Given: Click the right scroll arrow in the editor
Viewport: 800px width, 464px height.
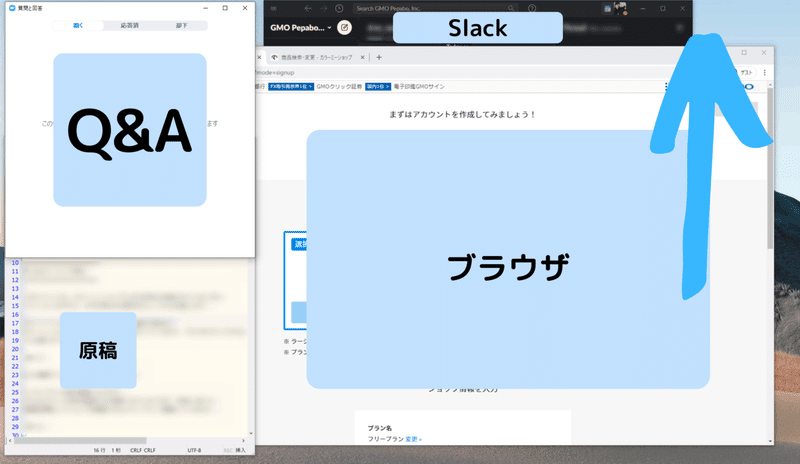Looking at the screenshot, I should click(243, 441).
